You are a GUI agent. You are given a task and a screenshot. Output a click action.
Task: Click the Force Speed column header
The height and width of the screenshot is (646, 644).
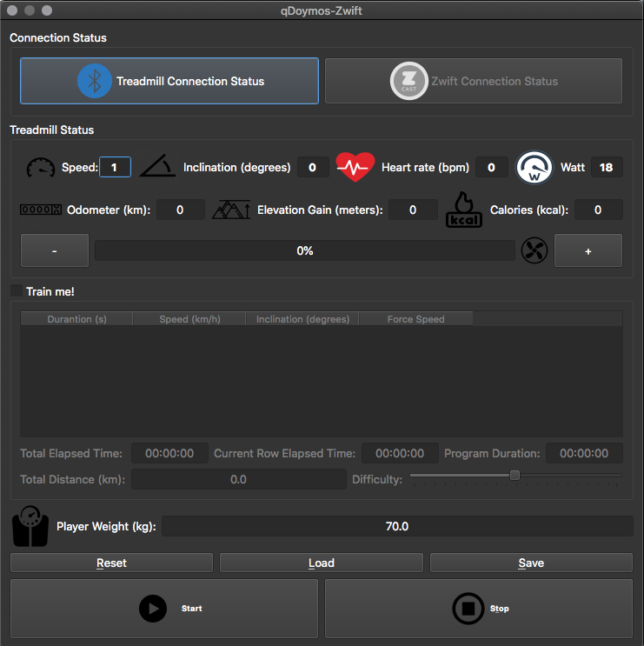[x=416, y=319]
